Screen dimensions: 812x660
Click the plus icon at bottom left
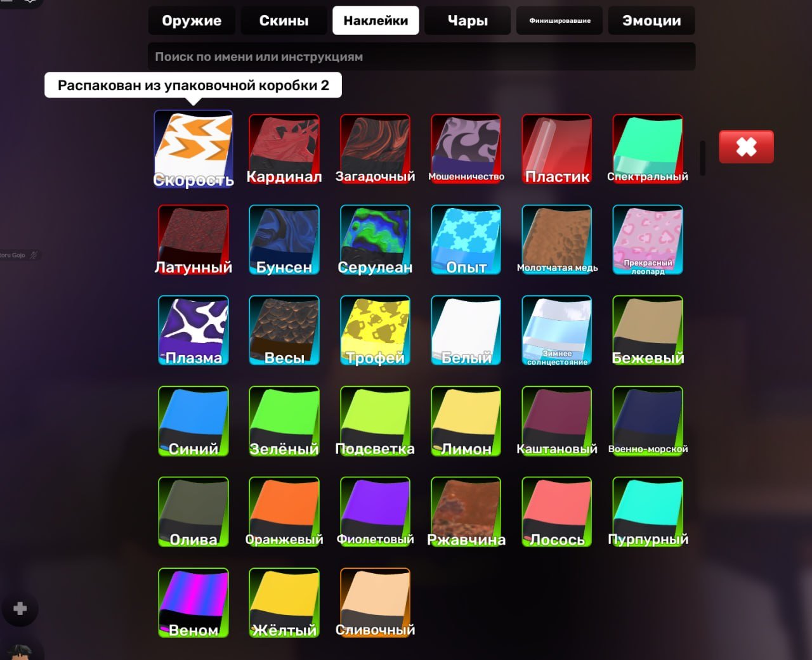20,609
